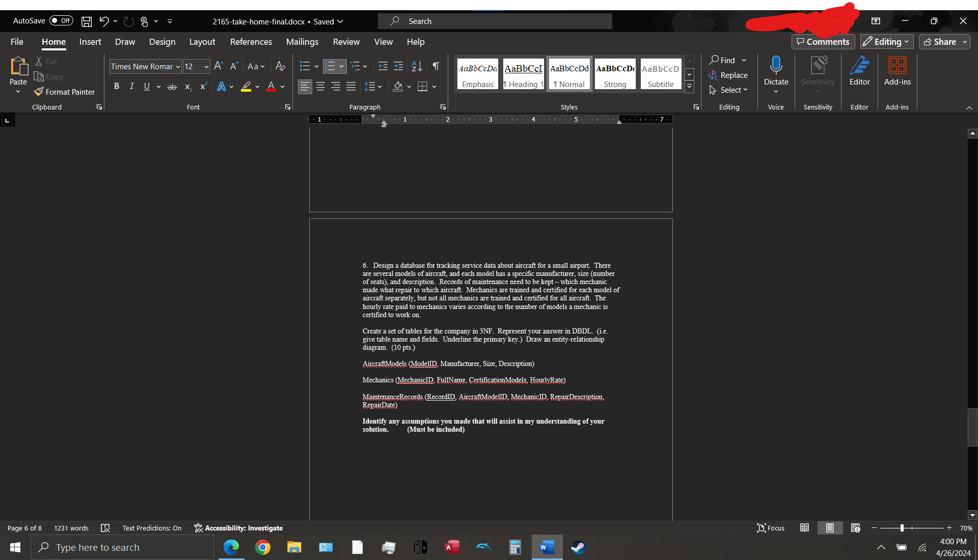Click the zoom slider in status bar

902,528
